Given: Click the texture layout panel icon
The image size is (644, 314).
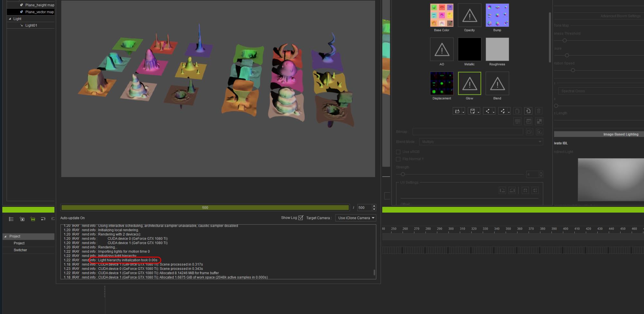Looking at the screenshot, I should point(528,121).
